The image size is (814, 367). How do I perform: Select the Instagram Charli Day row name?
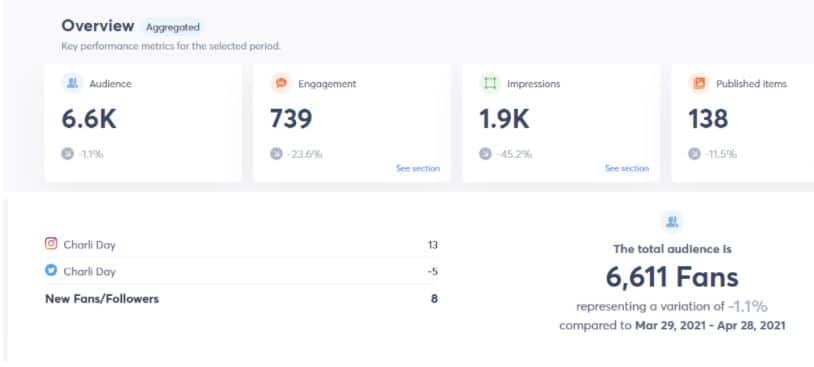(89, 244)
